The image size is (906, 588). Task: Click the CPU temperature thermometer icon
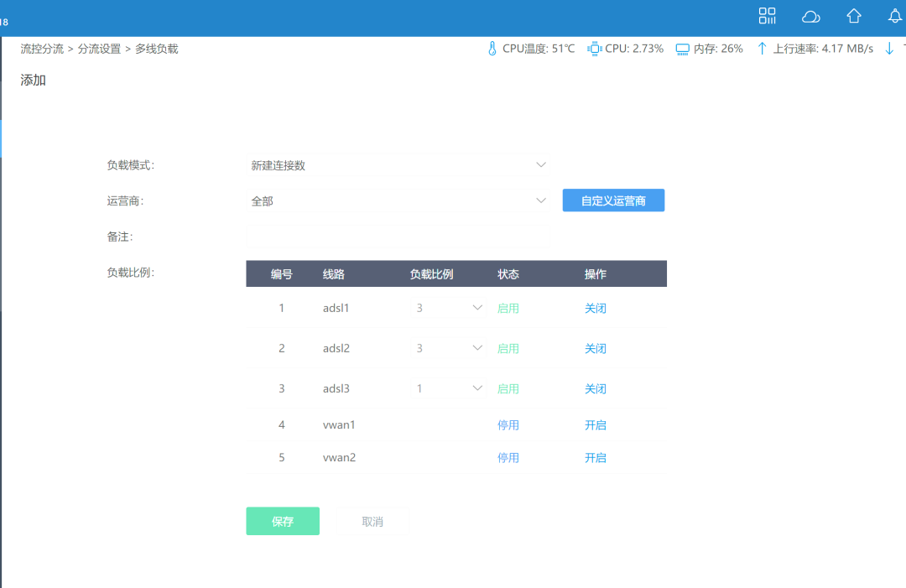[492, 49]
